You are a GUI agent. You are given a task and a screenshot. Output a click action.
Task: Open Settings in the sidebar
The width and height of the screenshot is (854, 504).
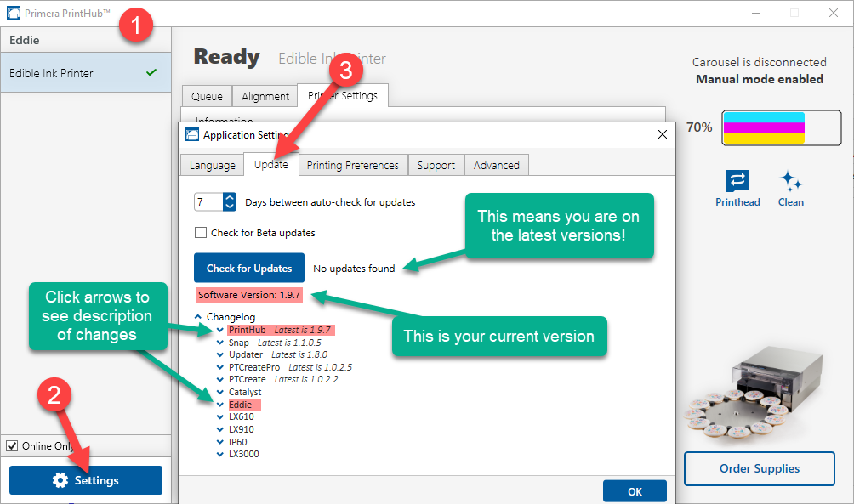(86, 480)
